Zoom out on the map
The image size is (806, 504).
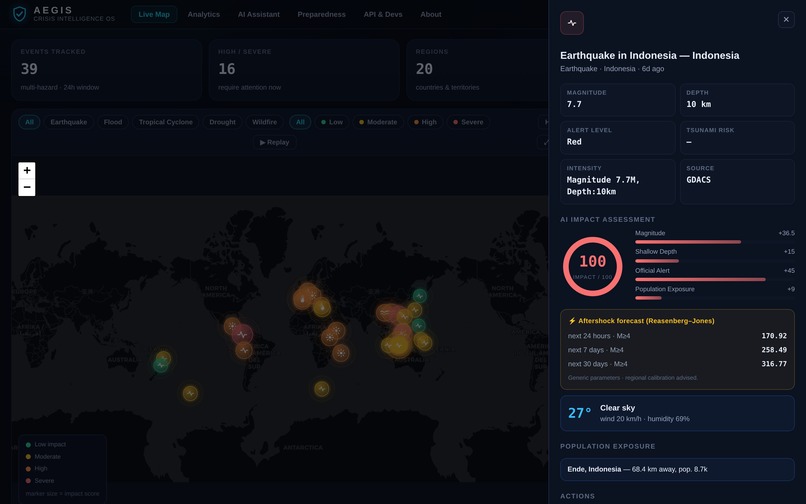coord(27,187)
